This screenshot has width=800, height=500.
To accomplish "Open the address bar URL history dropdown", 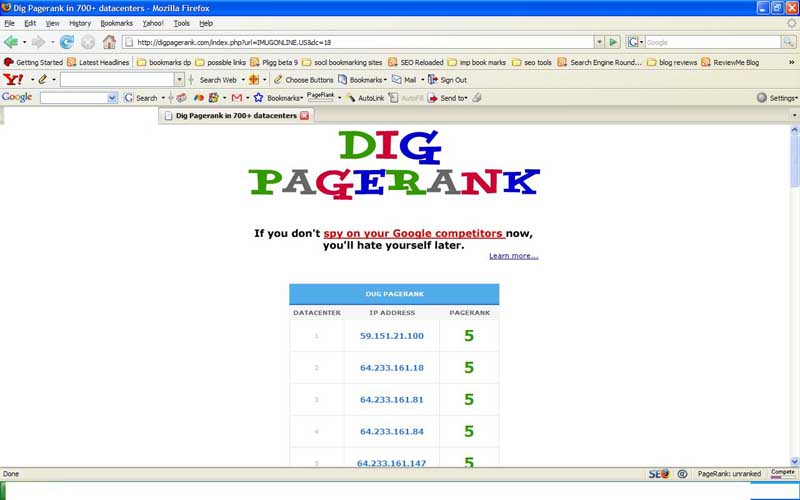I will [599, 42].
